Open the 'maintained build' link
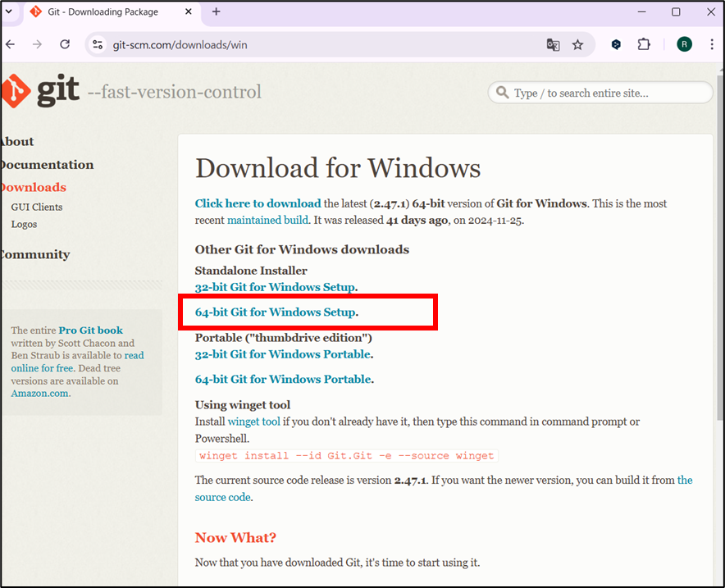This screenshot has height=588, width=725. [267, 220]
